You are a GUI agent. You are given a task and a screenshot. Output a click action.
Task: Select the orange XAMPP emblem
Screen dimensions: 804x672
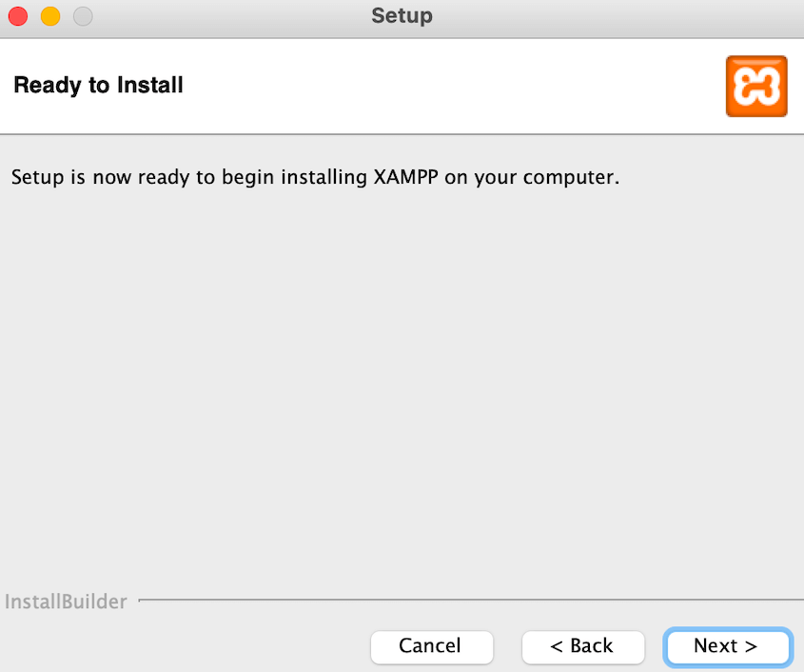click(756, 86)
